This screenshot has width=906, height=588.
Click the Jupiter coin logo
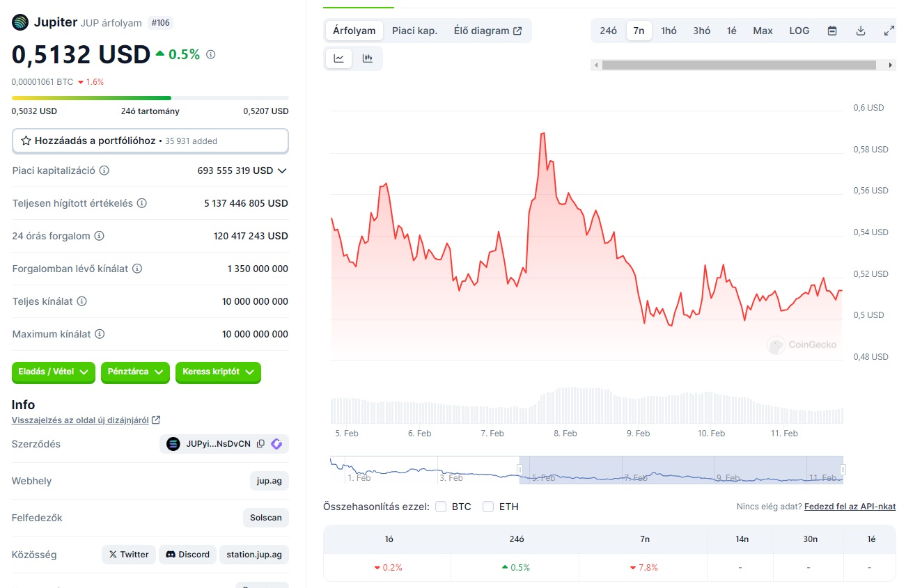(20, 22)
